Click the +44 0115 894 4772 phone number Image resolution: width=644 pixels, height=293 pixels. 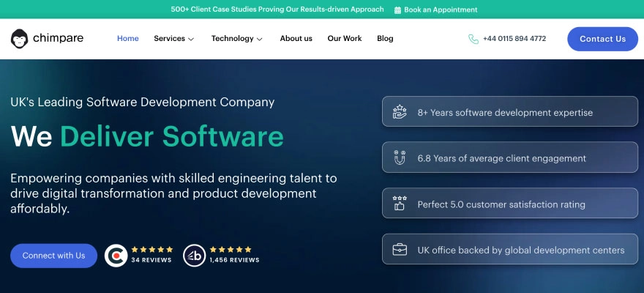tap(514, 39)
